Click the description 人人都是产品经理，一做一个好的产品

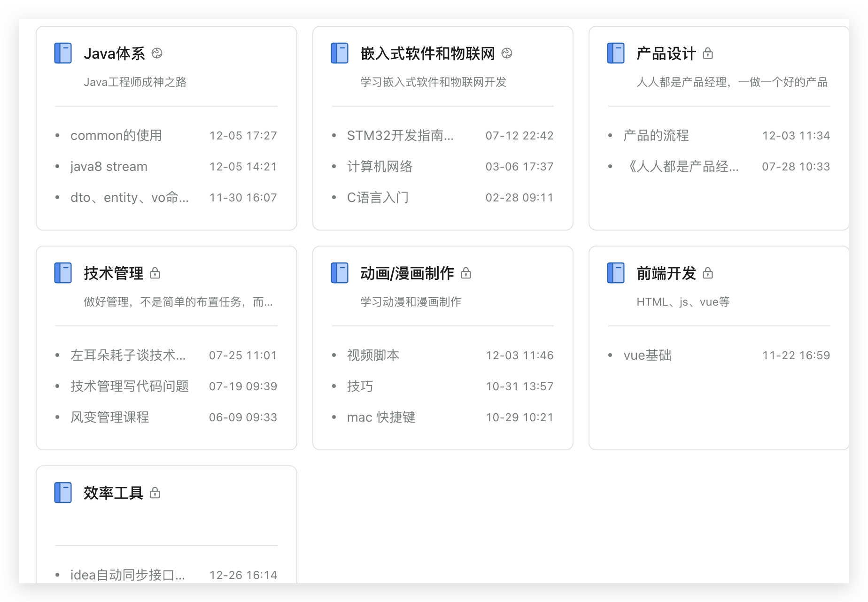click(x=732, y=82)
